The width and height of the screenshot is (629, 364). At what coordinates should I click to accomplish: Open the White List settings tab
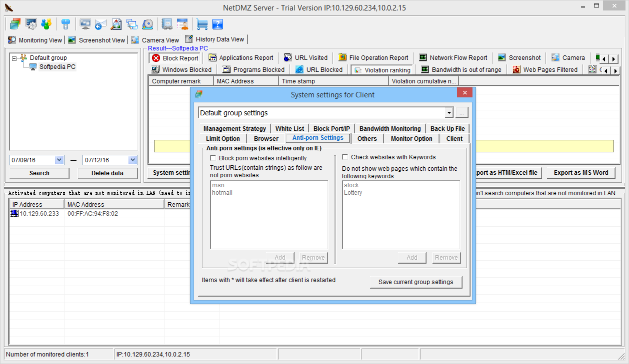click(x=289, y=129)
